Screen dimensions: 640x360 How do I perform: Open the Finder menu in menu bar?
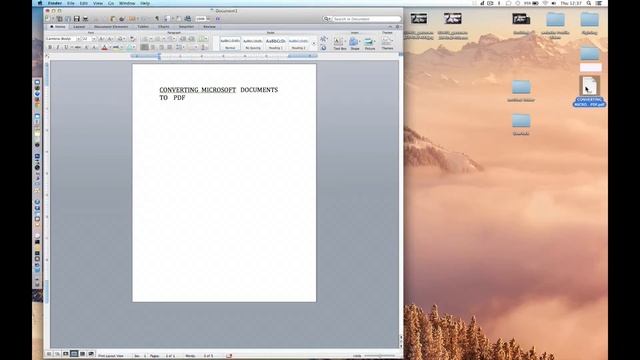55,3
